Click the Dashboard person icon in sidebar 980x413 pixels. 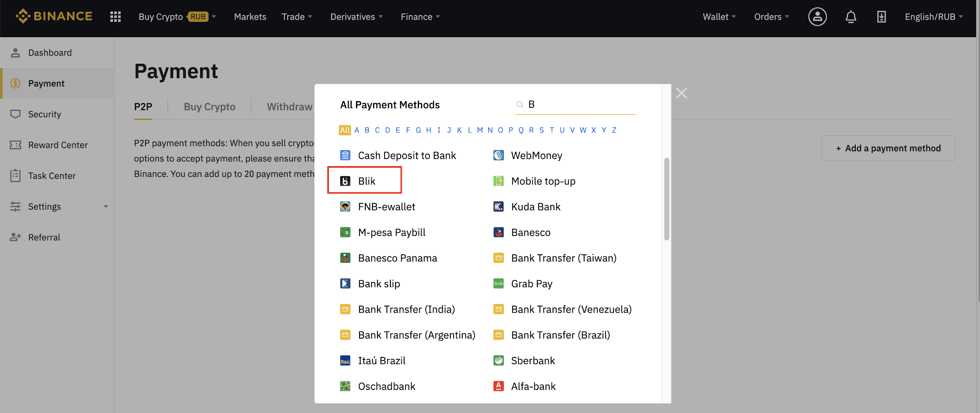tap(15, 53)
